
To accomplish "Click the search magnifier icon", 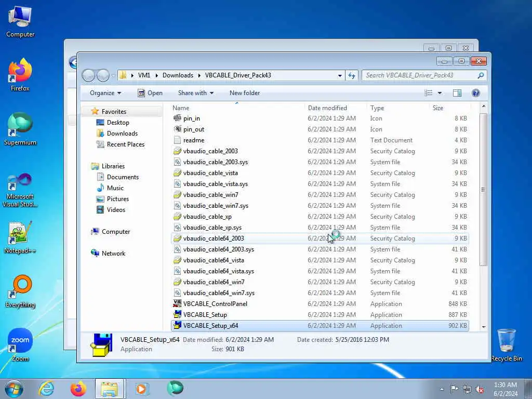I will point(481,75).
